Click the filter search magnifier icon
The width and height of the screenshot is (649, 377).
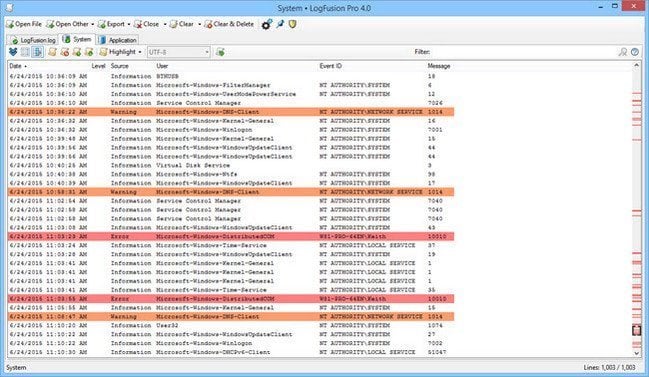[x=623, y=52]
